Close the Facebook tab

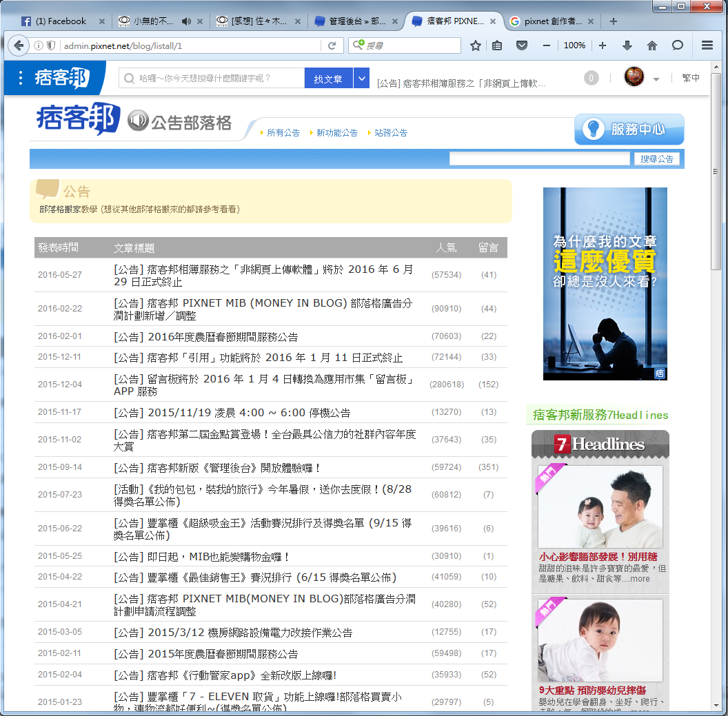(x=102, y=21)
